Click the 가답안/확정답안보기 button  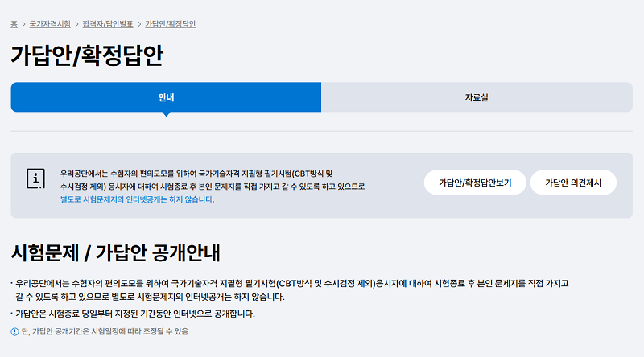(475, 183)
